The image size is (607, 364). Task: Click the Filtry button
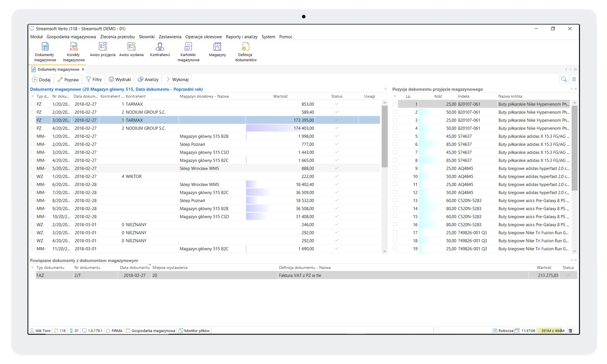point(94,79)
